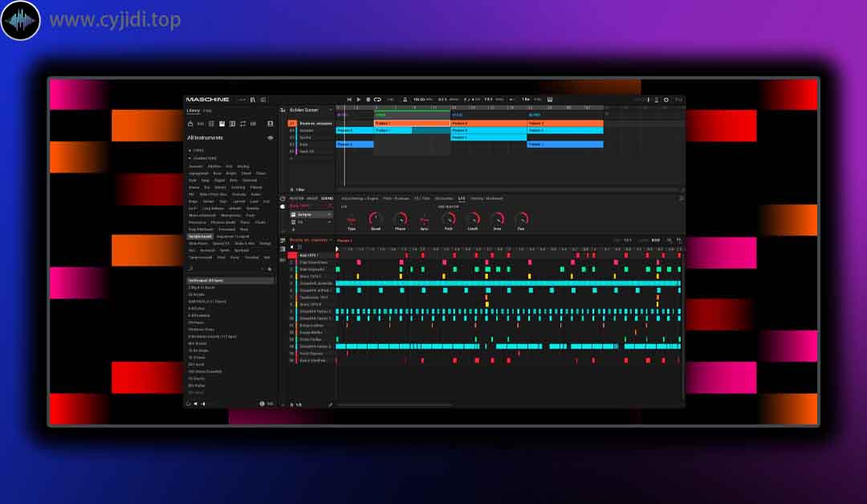Image resolution: width=867 pixels, height=504 pixels.
Task: Open the Golden Sunset project dropdown
Action: click(x=305, y=109)
